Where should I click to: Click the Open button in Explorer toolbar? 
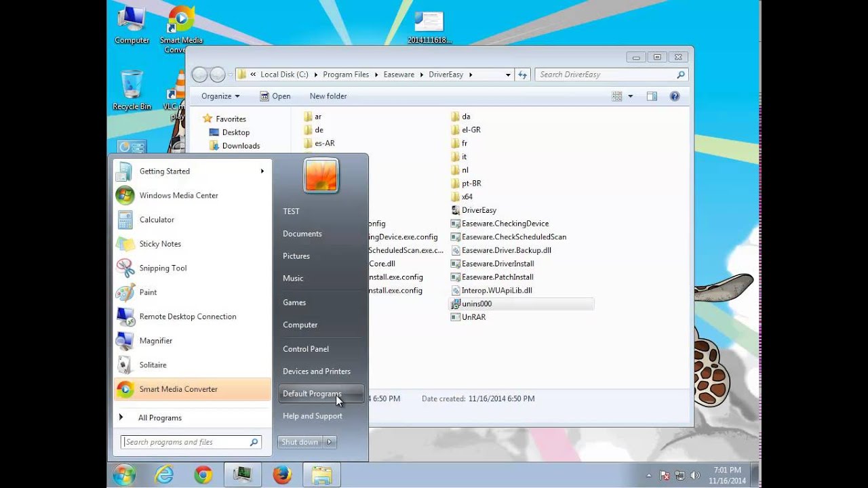275,96
